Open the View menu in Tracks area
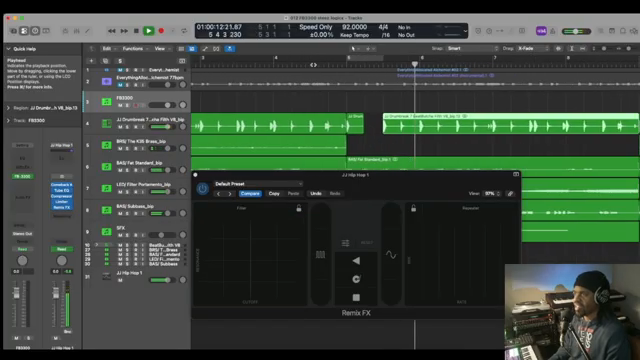 pyautogui.click(x=161, y=49)
